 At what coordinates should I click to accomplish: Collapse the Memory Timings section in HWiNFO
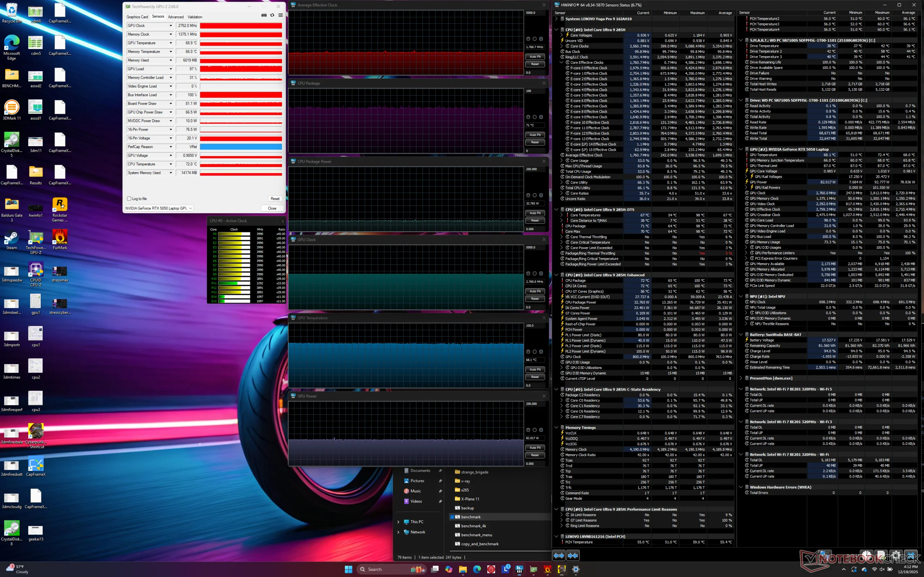click(556, 427)
